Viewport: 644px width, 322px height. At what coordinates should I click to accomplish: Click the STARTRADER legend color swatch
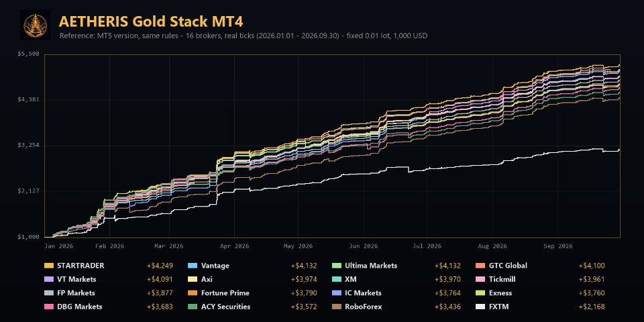coord(48,266)
